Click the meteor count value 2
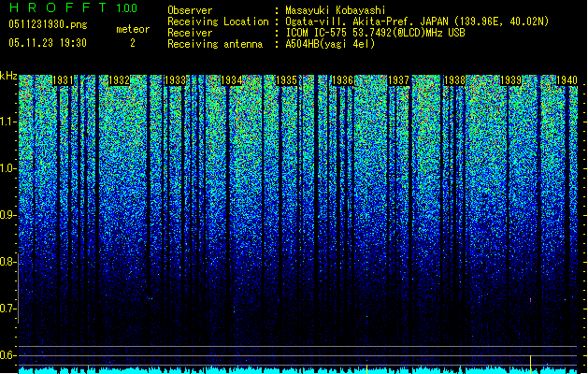 tap(133, 43)
